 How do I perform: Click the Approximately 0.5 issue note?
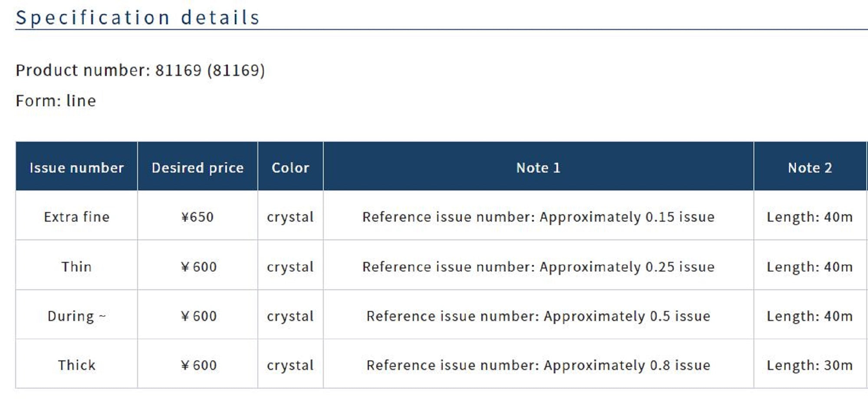(538, 316)
